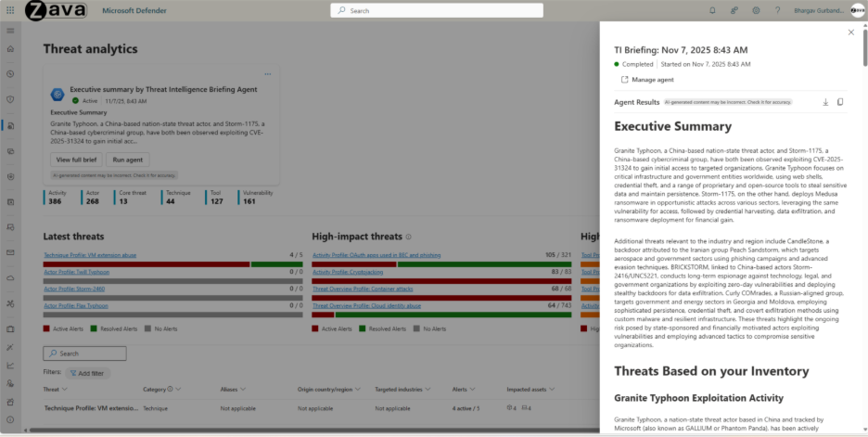This screenshot has height=437, width=868.
Task: Click the 4 active / 5 alerts cell
Action: coord(466,409)
